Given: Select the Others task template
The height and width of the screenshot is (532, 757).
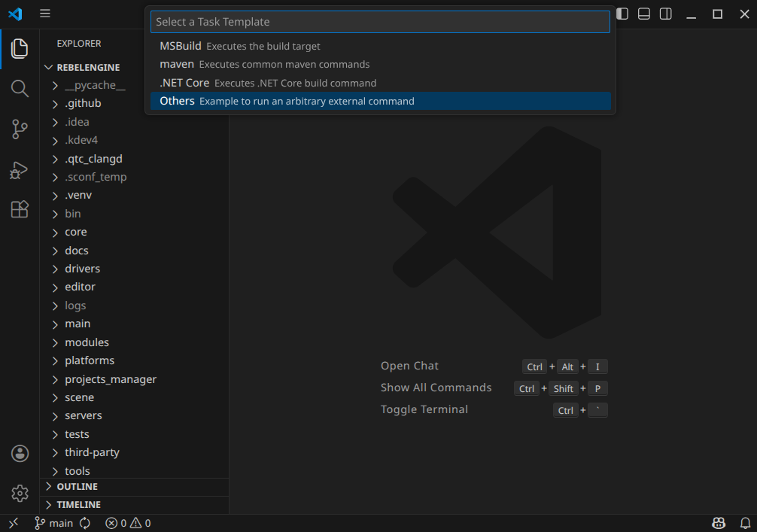Looking at the screenshot, I should click(x=381, y=101).
